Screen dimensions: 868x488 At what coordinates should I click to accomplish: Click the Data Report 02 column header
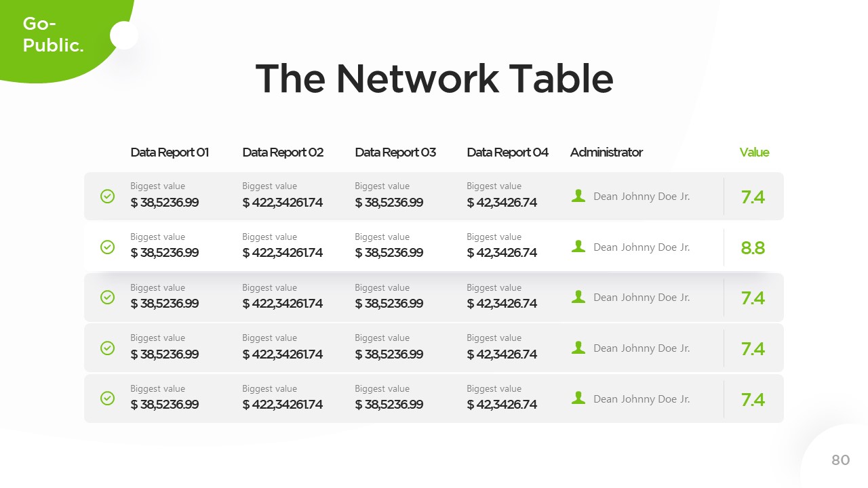pyautogui.click(x=283, y=152)
